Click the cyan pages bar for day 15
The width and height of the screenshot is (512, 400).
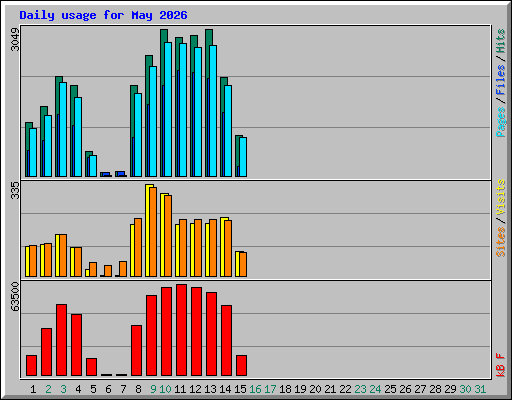click(243, 157)
